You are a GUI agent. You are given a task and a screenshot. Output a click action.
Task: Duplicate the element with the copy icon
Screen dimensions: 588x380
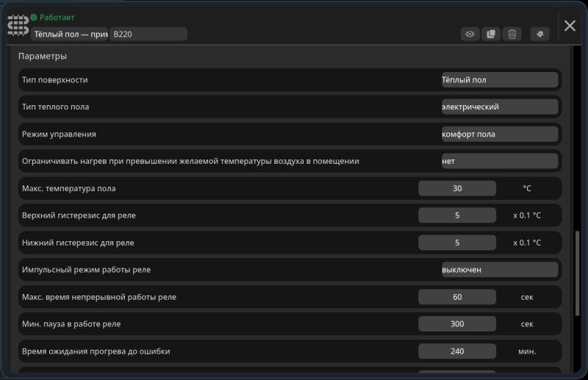(491, 34)
